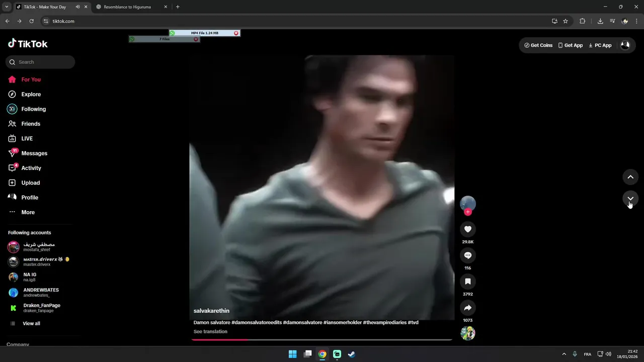Click the Search input field

point(40,62)
